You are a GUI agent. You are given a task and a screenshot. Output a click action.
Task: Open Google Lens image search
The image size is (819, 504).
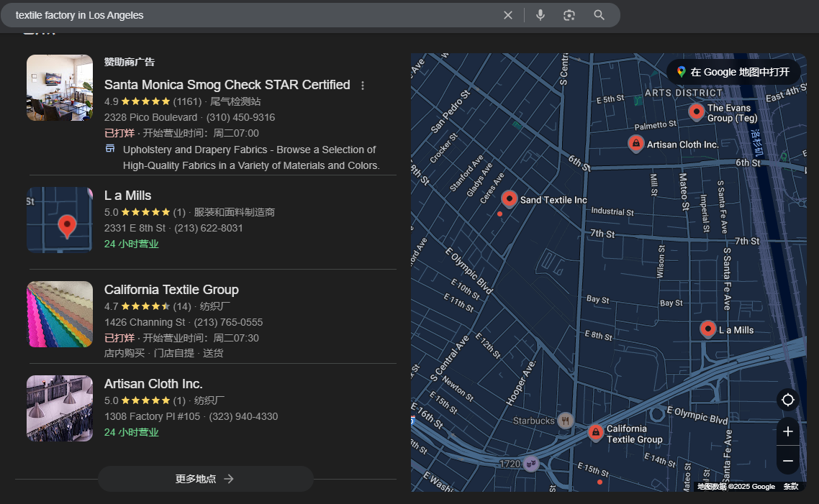pos(569,15)
